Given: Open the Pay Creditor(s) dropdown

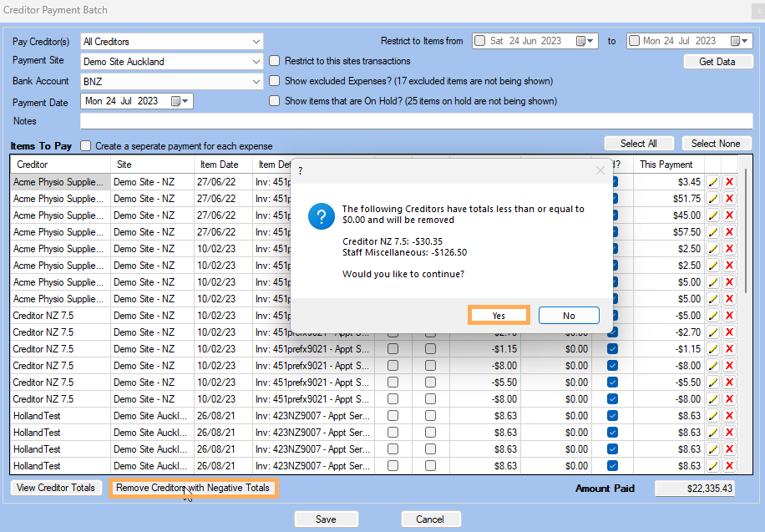Looking at the screenshot, I should [254, 40].
